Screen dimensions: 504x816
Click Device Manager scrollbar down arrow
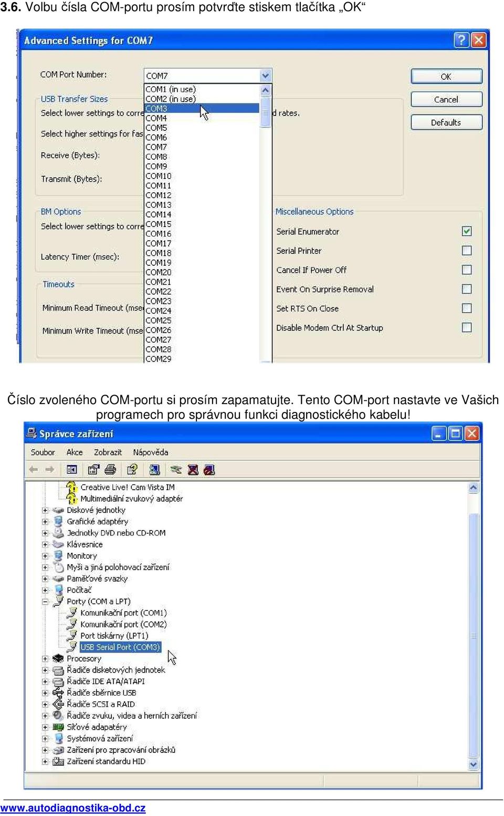coord(474,765)
